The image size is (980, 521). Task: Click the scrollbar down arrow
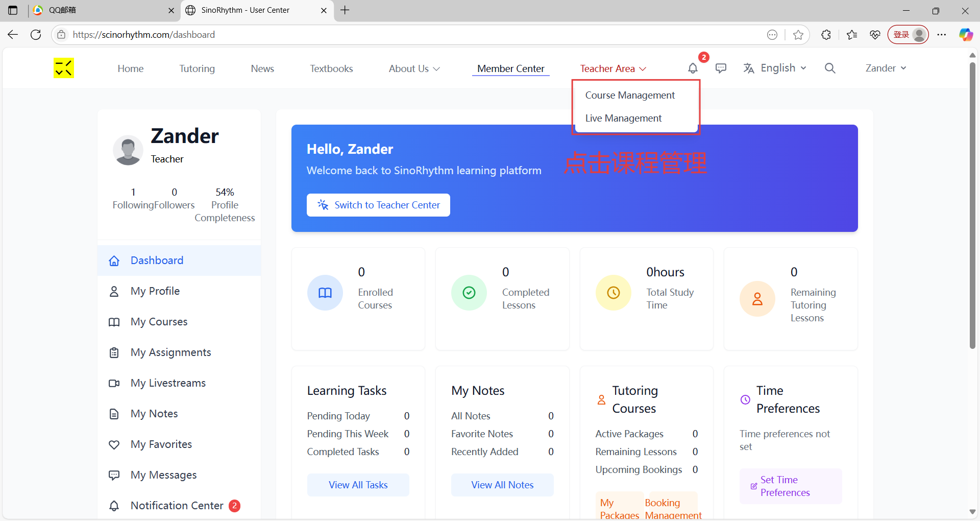click(x=972, y=512)
